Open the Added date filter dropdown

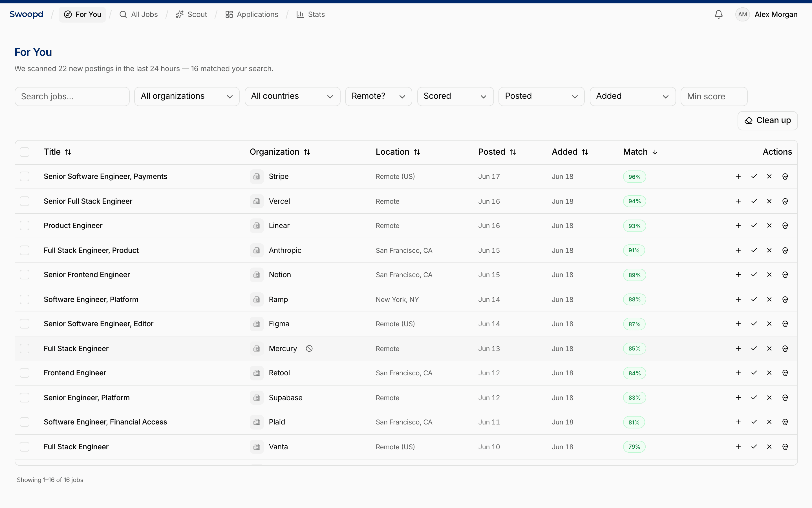pyautogui.click(x=632, y=97)
